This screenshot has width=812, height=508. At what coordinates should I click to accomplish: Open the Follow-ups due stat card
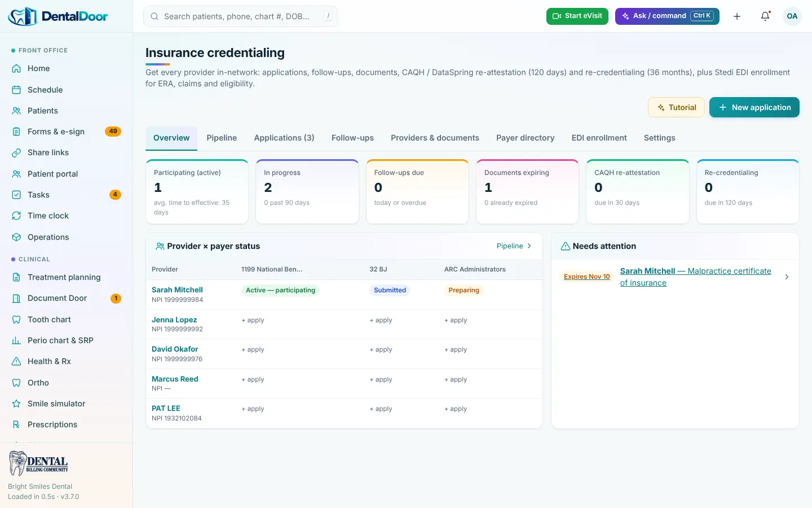point(417,191)
